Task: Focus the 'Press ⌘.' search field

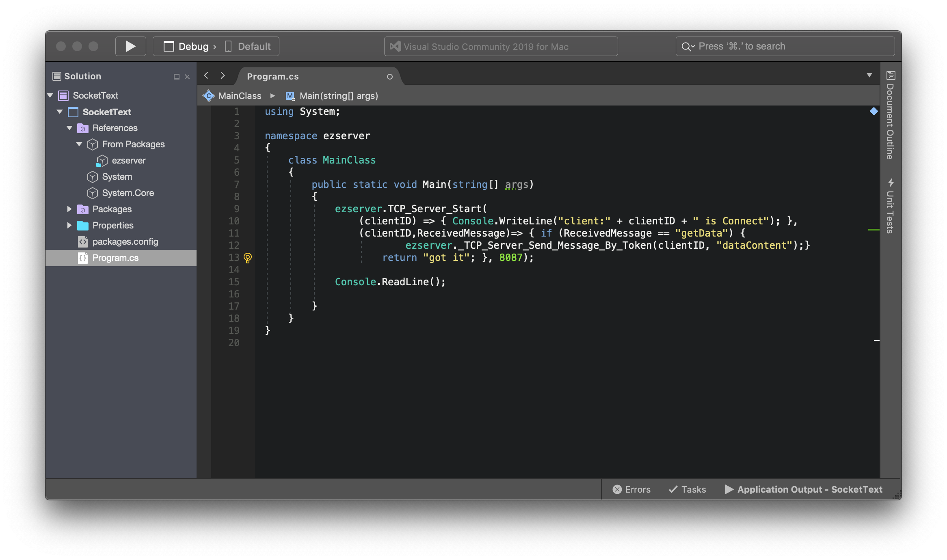Action: (x=785, y=46)
